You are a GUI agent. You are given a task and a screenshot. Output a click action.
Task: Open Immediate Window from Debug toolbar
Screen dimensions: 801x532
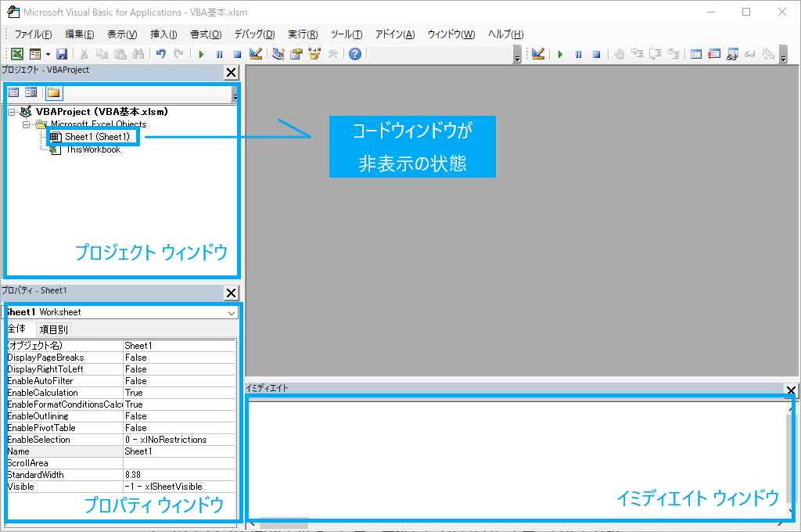point(714,54)
